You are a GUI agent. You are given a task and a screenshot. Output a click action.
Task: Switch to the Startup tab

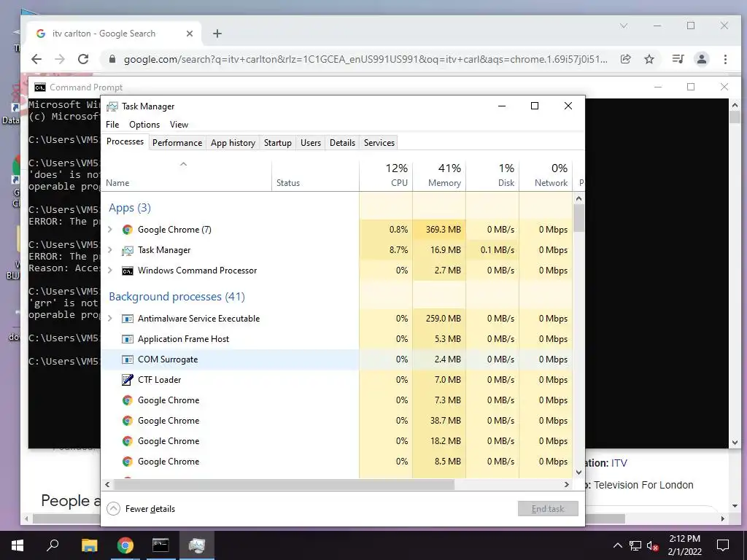[278, 143]
